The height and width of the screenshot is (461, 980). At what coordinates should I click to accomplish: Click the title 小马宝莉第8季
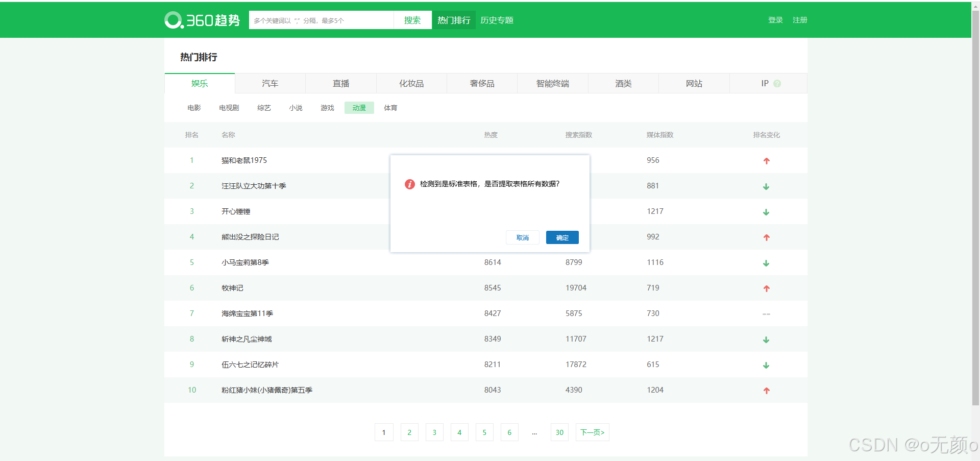pos(245,262)
